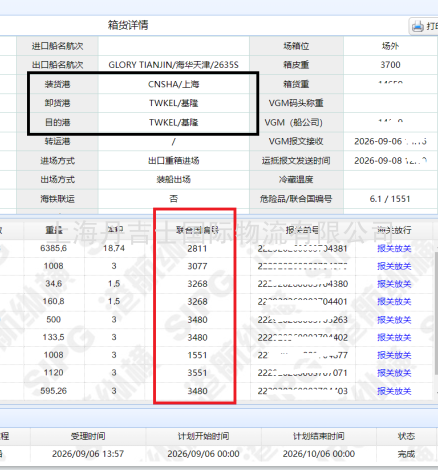
Task: Select the accepted time 2026/09/06 13:57
Action: coord(88,454)
